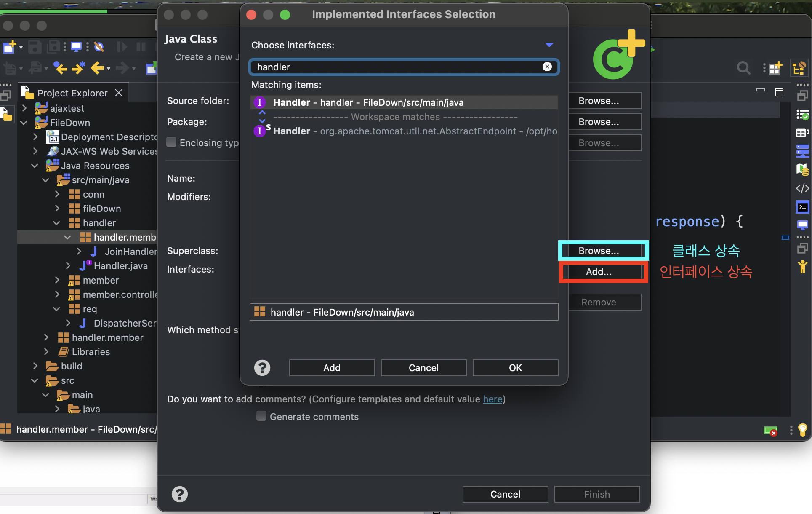Expand the conn package node
The image size is (812, 514).
pyautogui.click(x=57, y=194)
